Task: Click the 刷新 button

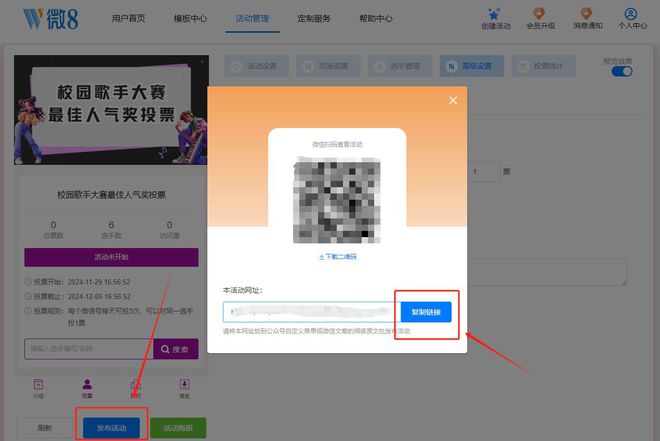Action: point(45,428)
